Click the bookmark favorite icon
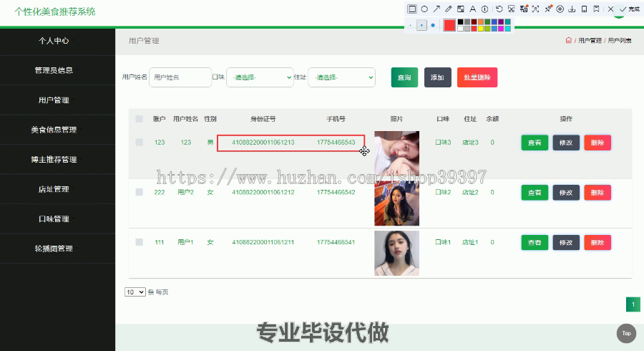The height and width of the screenshot is (351, 644). pyautogui.click(x=596, y=9)
